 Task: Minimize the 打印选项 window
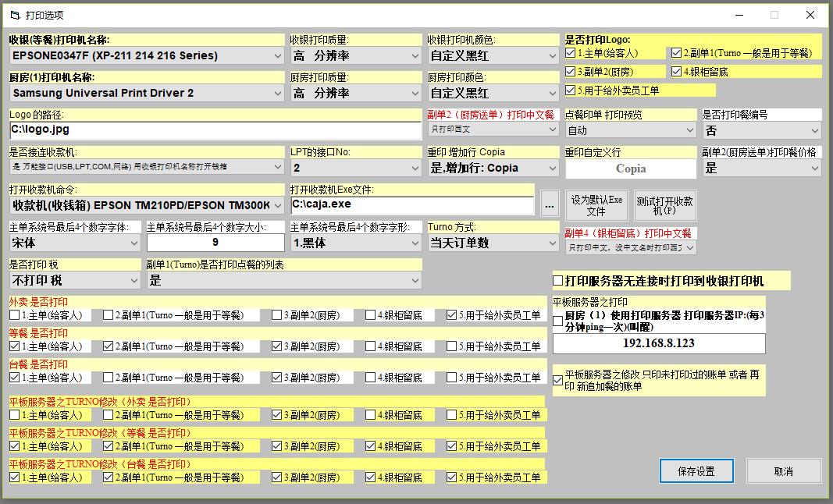(x=739, y=15)
